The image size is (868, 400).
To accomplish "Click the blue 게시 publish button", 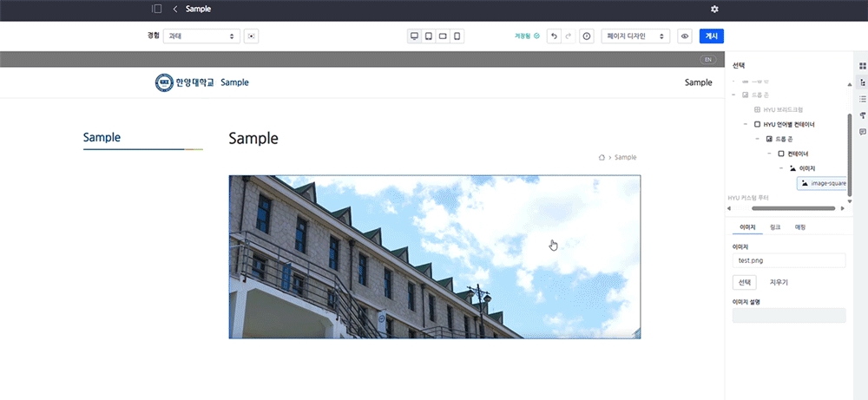I will [711, 36].
